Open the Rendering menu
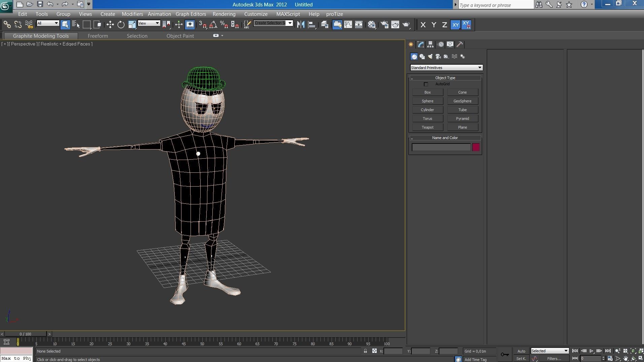The width and height of the screenshot is (644, 362). tap(224, 14)
